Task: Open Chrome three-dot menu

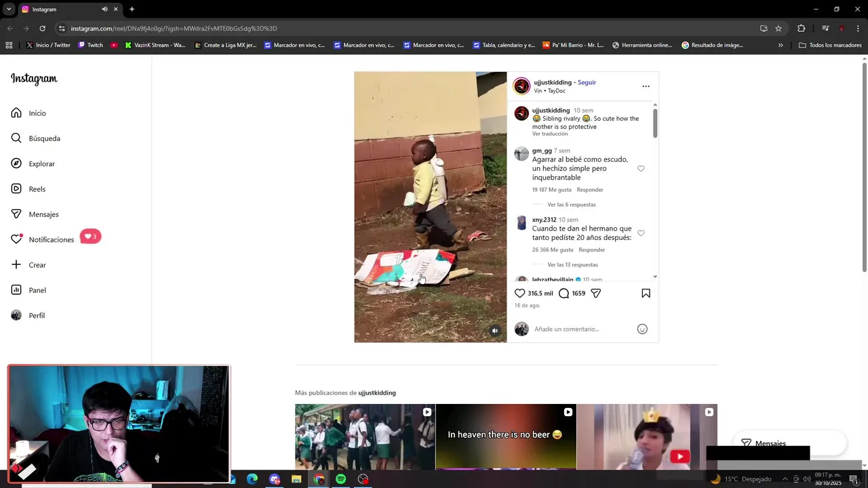Action: (x=858, y=28)
